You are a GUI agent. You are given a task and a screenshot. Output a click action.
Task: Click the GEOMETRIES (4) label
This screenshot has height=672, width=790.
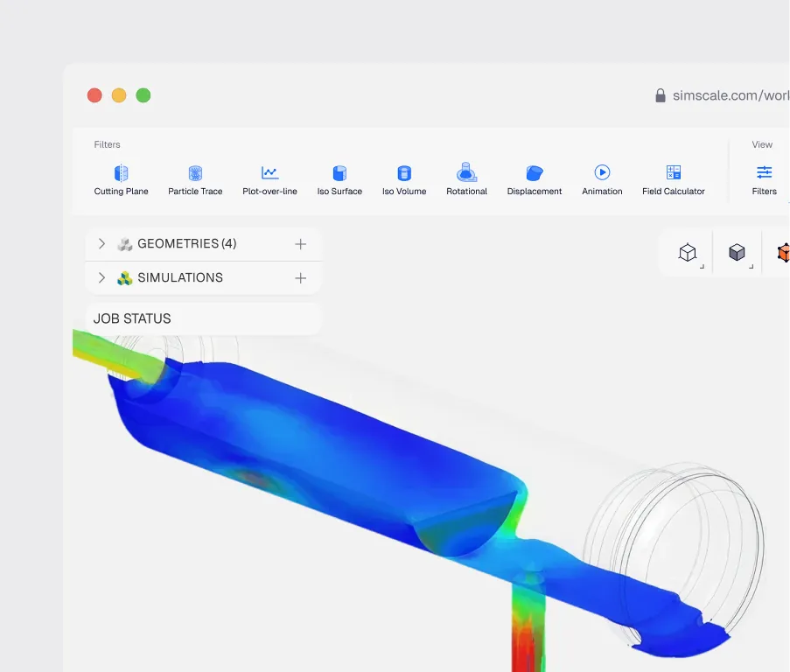[x=187, y=244]
